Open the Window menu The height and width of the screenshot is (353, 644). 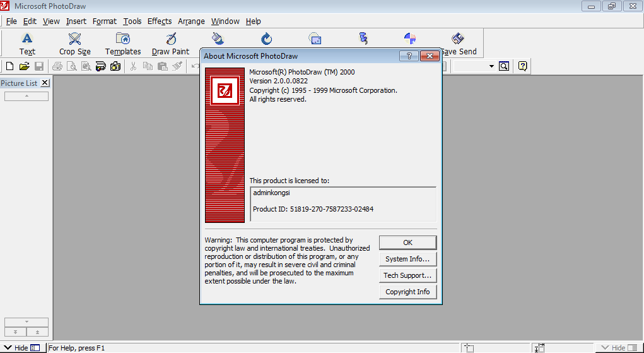tap(225, 21)
